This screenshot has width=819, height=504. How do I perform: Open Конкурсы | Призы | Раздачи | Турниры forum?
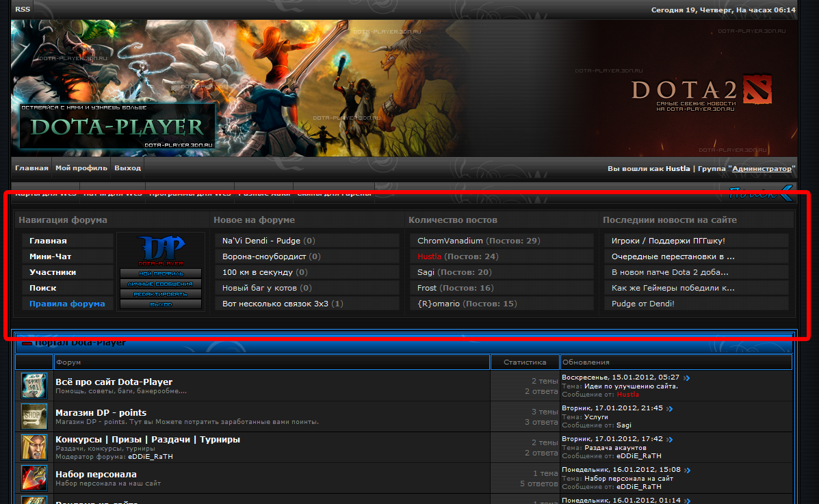click(148, 439)
